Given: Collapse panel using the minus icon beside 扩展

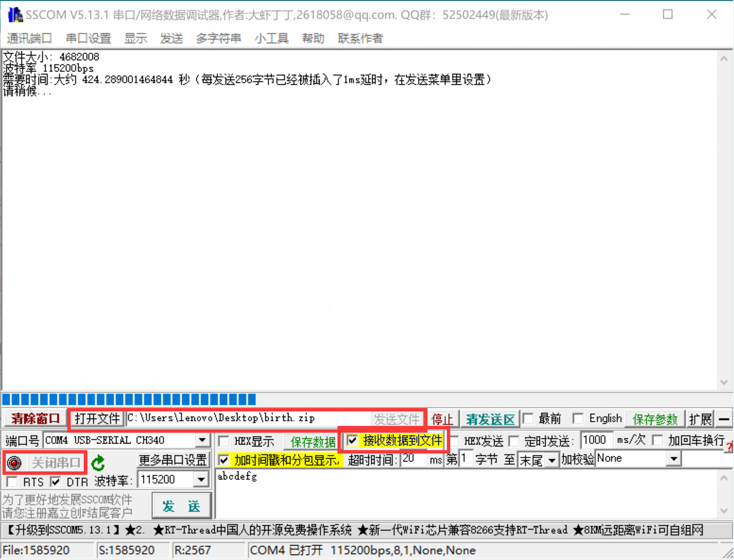Looking at the screenshot, I should point(724,419).
